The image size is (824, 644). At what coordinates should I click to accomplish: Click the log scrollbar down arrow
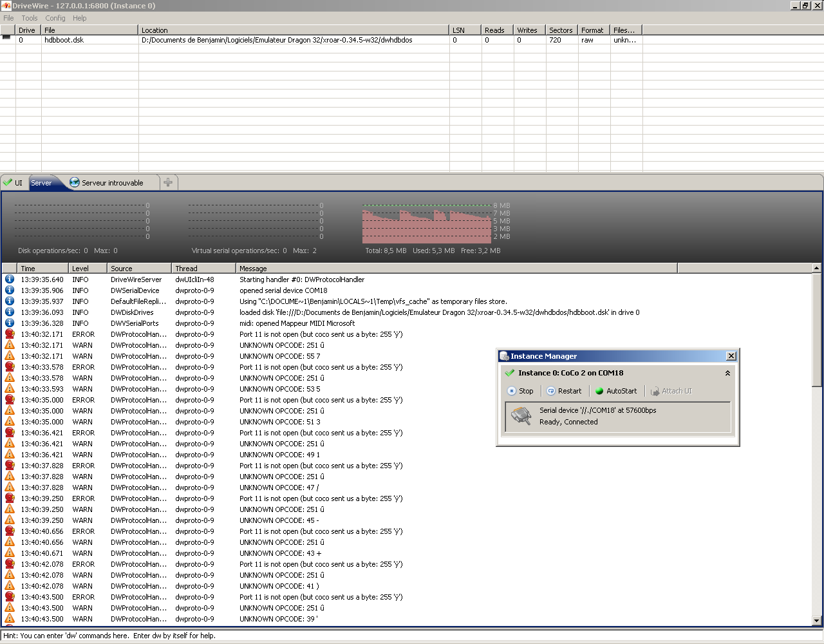pos(816,621)
